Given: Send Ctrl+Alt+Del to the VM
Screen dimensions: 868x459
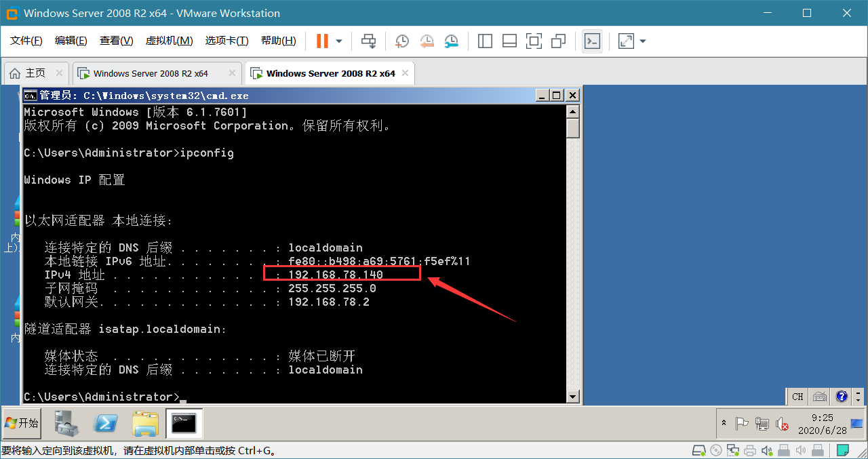Looking at the screenshot, I should [368, 41].
